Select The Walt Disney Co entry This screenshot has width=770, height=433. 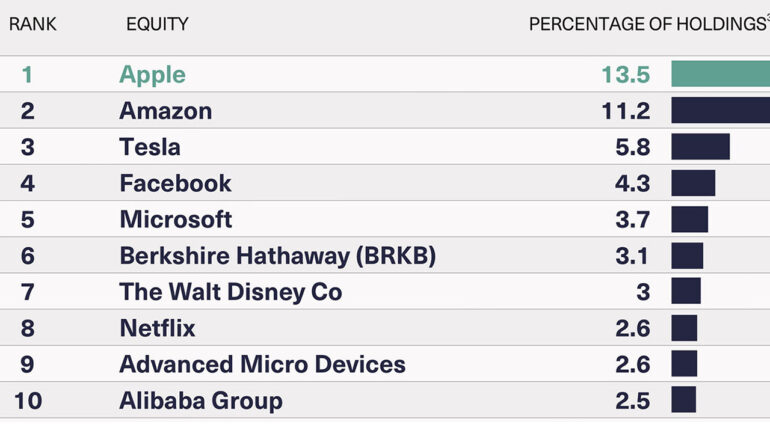tap(231, 292)
